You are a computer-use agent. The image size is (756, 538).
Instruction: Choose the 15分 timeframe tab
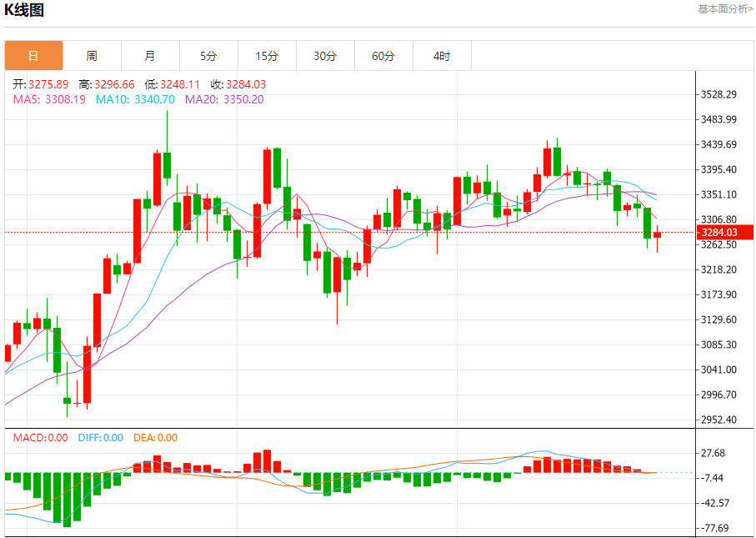[x=267, y=56]
